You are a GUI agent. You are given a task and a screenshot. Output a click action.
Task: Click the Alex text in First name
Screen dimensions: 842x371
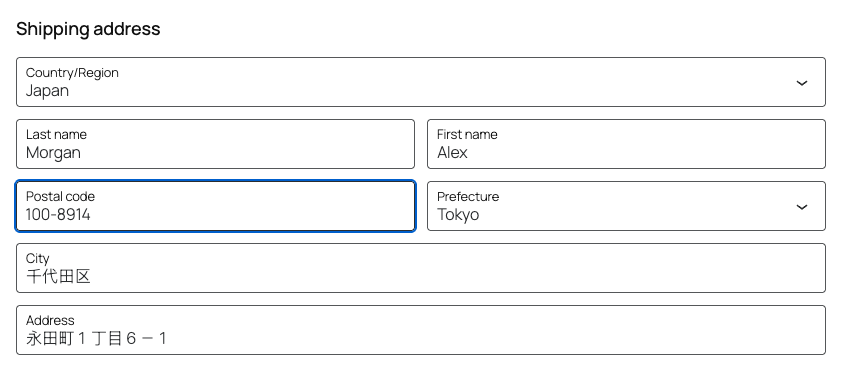click(x=452, y=152)
